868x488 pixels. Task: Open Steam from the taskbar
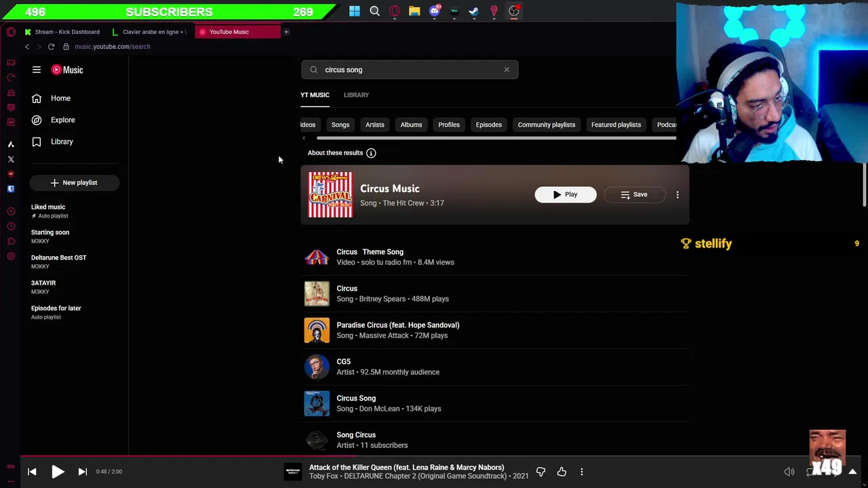(474, 11)
